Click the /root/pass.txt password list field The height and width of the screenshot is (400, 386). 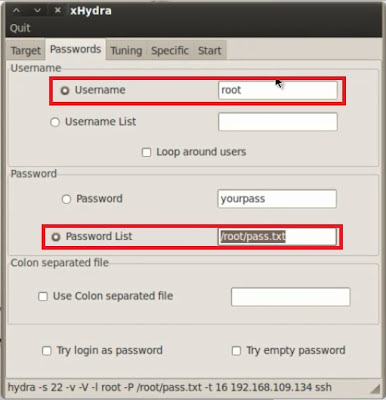coord(277,237)
